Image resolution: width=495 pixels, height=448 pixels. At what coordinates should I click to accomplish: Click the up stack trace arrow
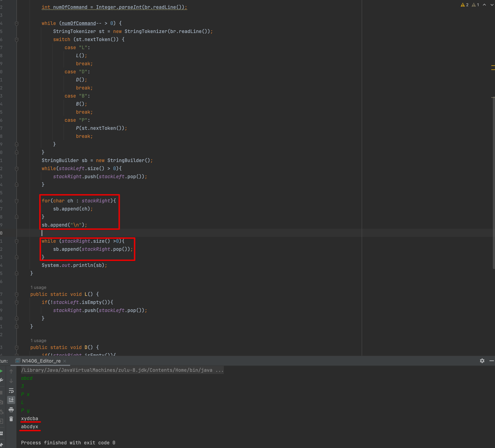(11, 371)
